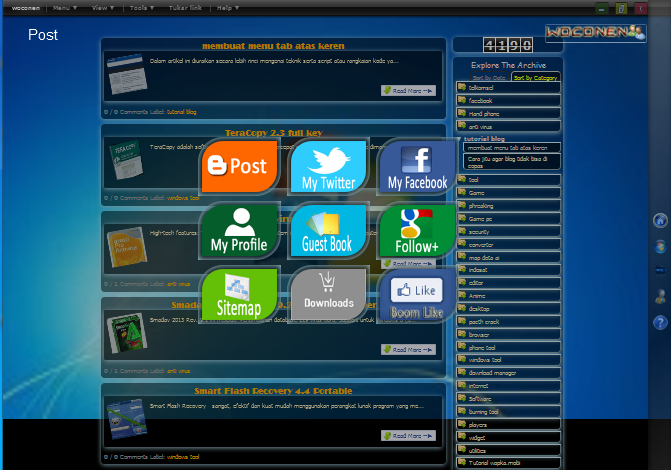The height and width of the screenshot is (470, 671).
Task: Open the download manager archive category
Action: 508,373
